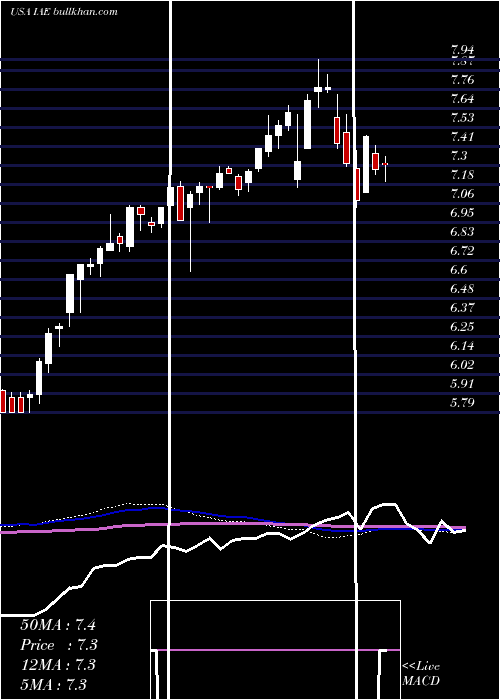This screenshot has width=500, height=700.
Task: Select the 6.95 price axis label
Action: pyautogui.click(x=462, y=213)
